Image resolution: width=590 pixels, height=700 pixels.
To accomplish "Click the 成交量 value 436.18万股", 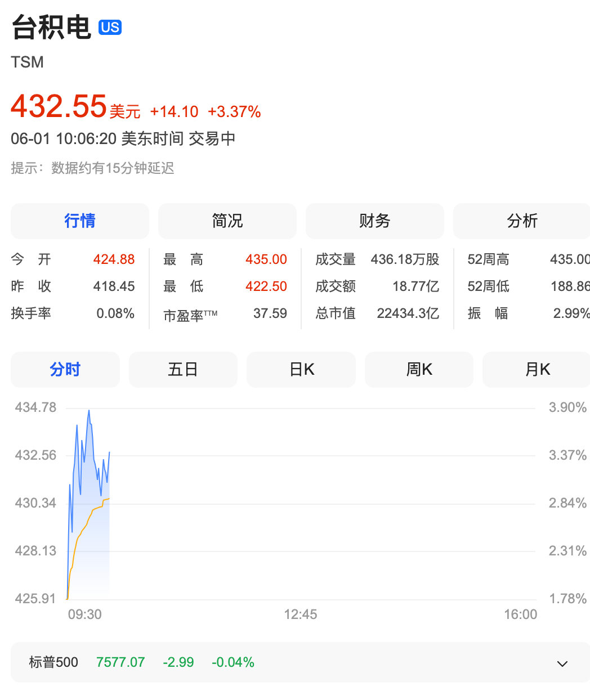I will point(405,259).
